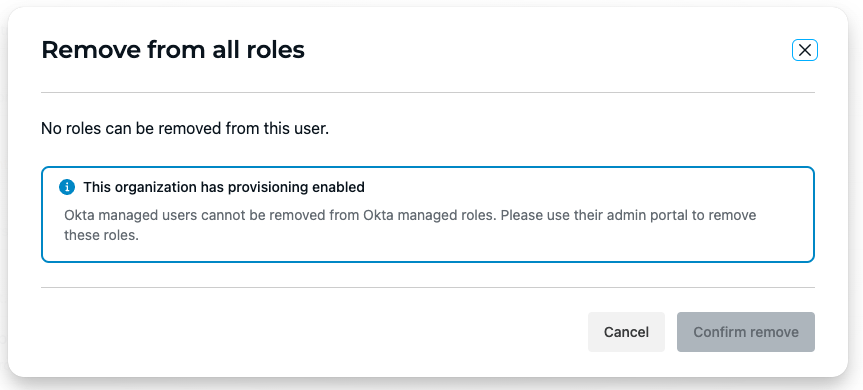Close the Remove from all roles dialog

(x=805, y=51)
